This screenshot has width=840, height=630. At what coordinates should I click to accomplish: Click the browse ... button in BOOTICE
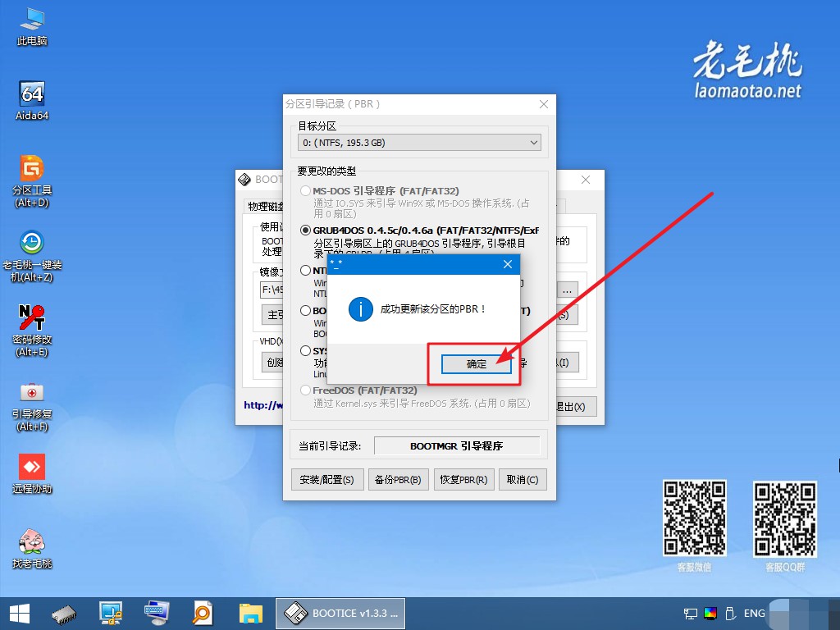(x=567, y=290)
